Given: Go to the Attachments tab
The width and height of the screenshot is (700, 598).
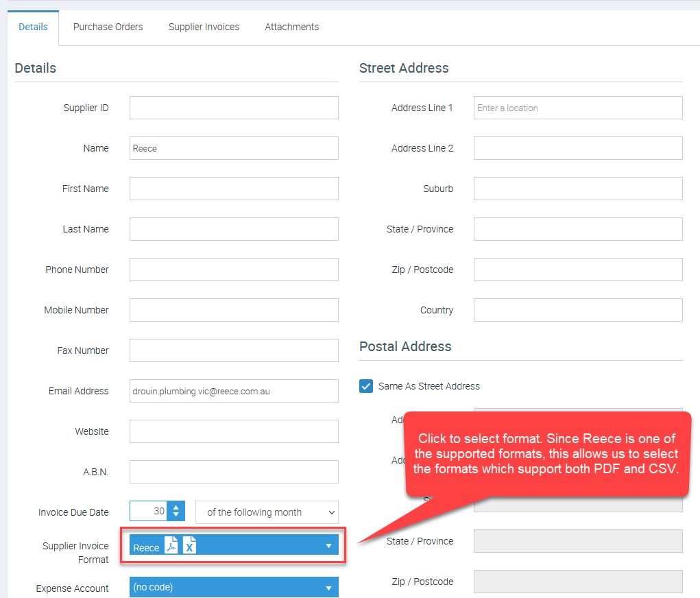Looking at the screenshot, I should point(291,27).
